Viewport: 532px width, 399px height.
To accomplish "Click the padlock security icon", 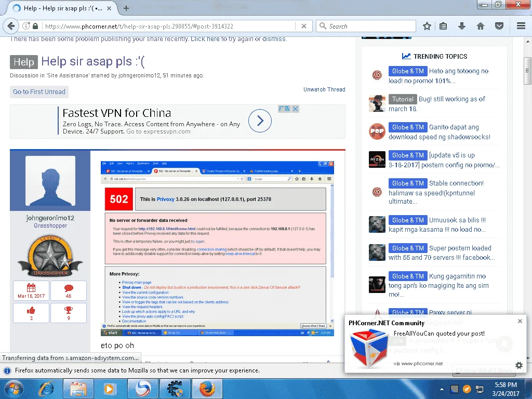I will coord(35,26).
